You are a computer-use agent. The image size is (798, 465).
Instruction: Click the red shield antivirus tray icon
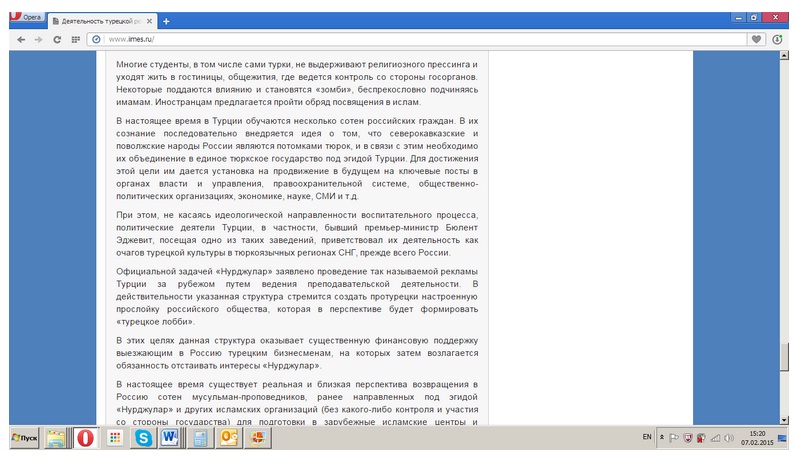tap(688, 438)
